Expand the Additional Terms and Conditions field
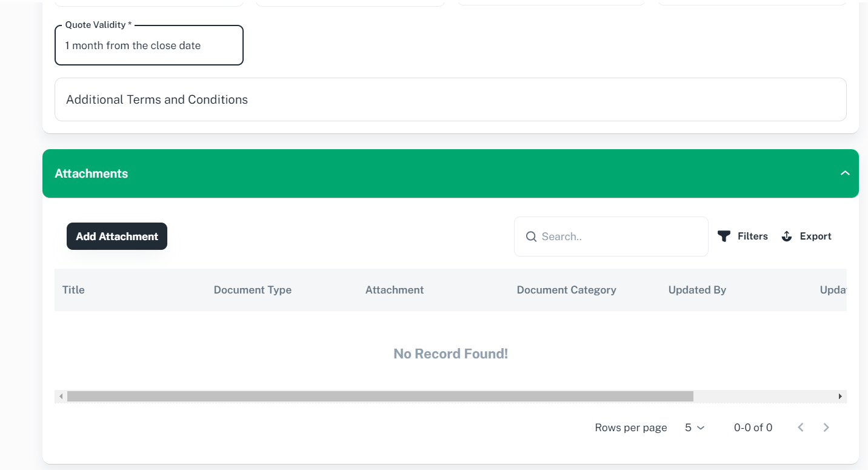This screenshot has height=470, width=868. tap(450, 99)
